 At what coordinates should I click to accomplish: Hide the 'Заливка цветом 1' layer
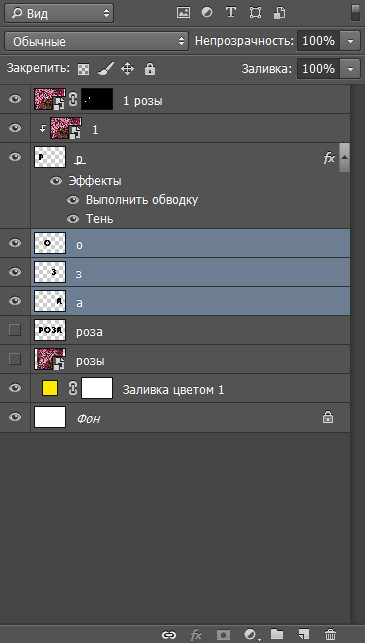click(15, 388)
